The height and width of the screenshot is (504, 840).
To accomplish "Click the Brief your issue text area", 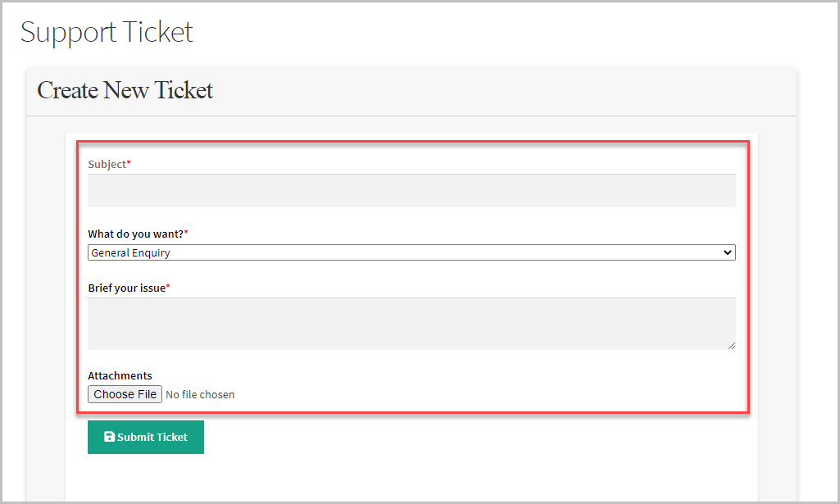I will (410, 323).
